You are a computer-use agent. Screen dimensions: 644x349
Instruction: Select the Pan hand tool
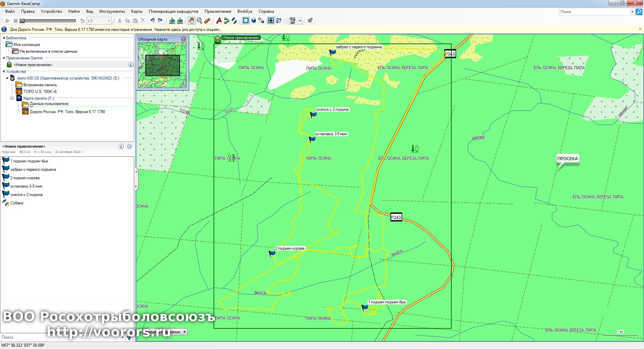pos(191,21)
